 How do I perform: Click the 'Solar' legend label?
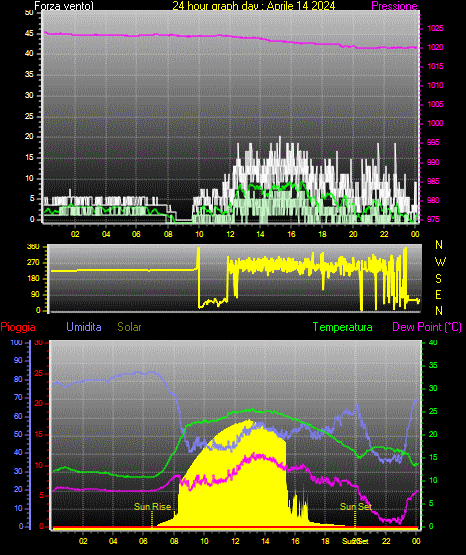(x=129, y=327)
